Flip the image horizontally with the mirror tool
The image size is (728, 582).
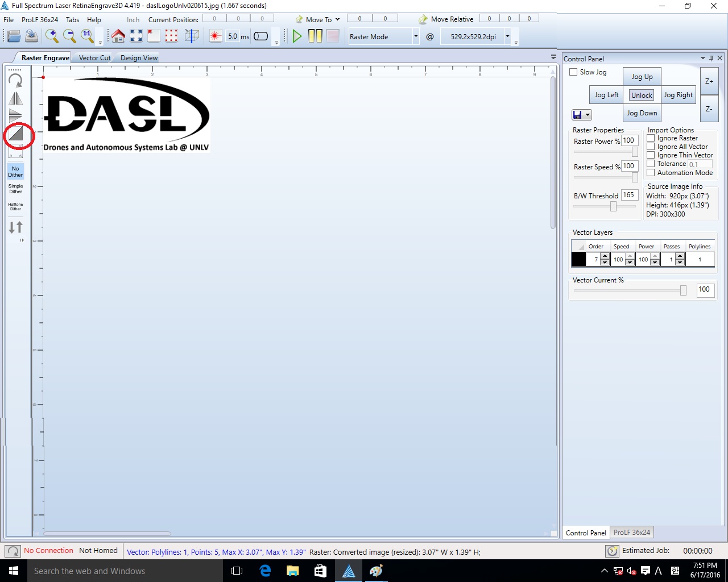point(15,98)
